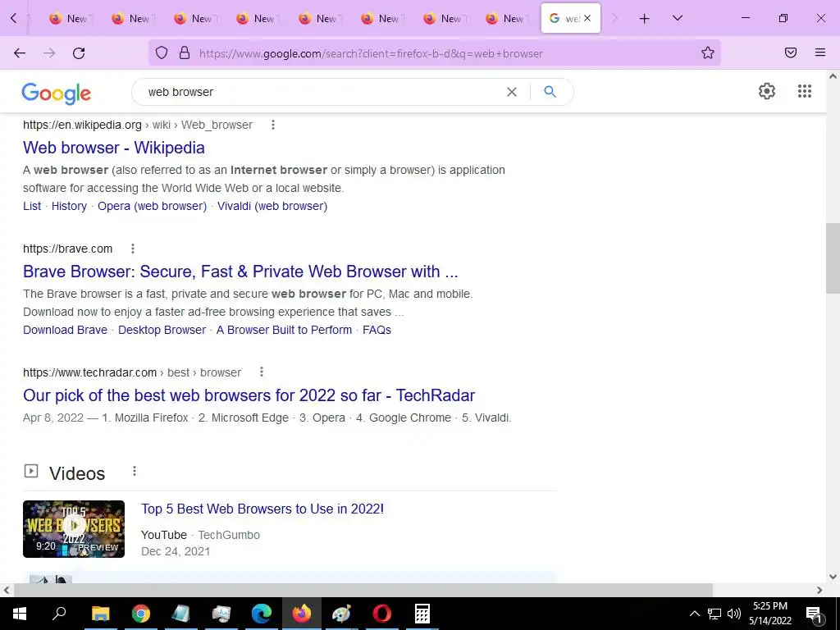Switch to the fifth 'New Tab' tab

[318, 18]
